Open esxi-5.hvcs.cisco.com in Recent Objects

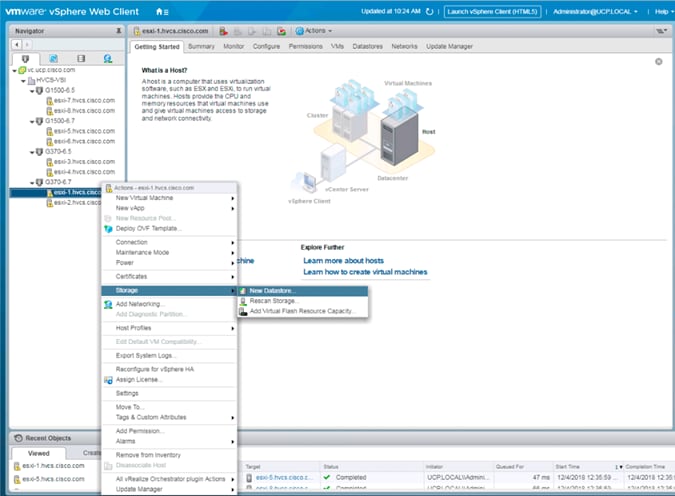pyautogui.click(x=53, y=479)
